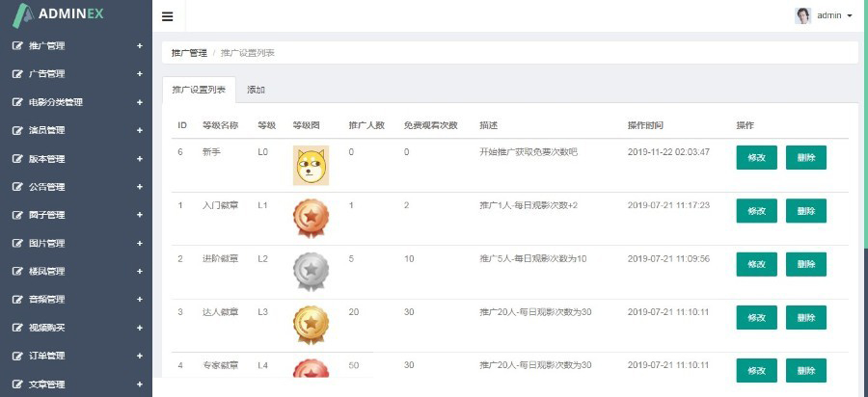Click the AdminEx logo

point(58,14)
